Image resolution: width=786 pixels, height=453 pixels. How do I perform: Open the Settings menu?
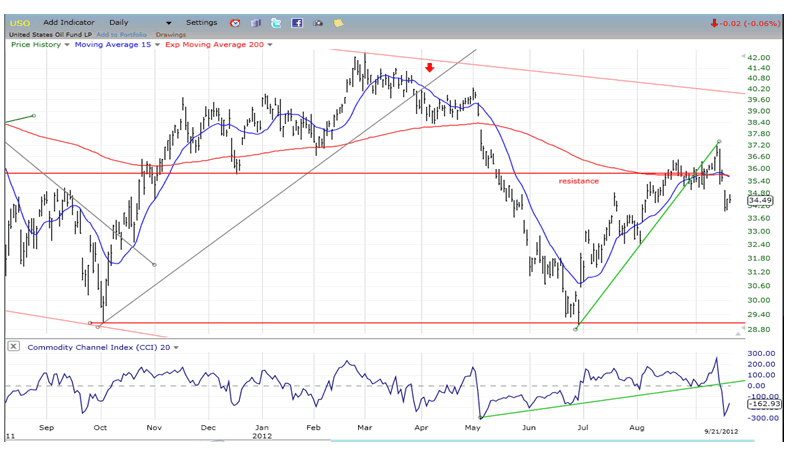click(201, 22)
